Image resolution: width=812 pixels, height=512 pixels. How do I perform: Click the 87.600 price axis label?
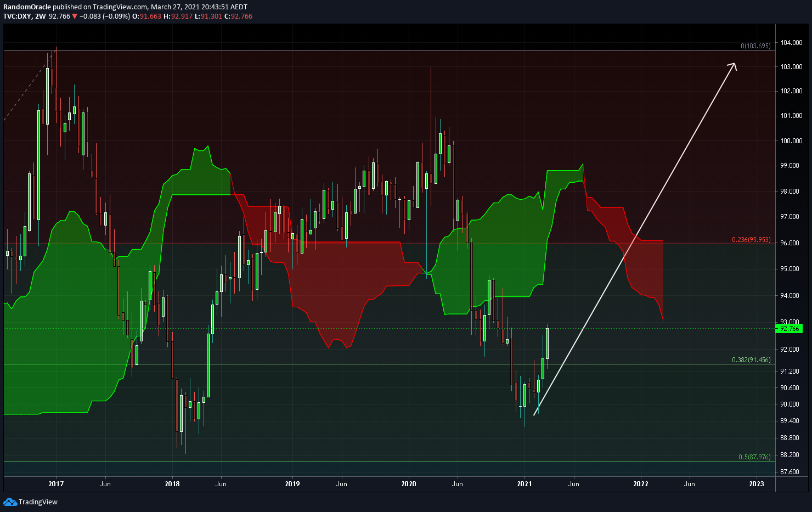pyautogui.click(x=790, y=472)
